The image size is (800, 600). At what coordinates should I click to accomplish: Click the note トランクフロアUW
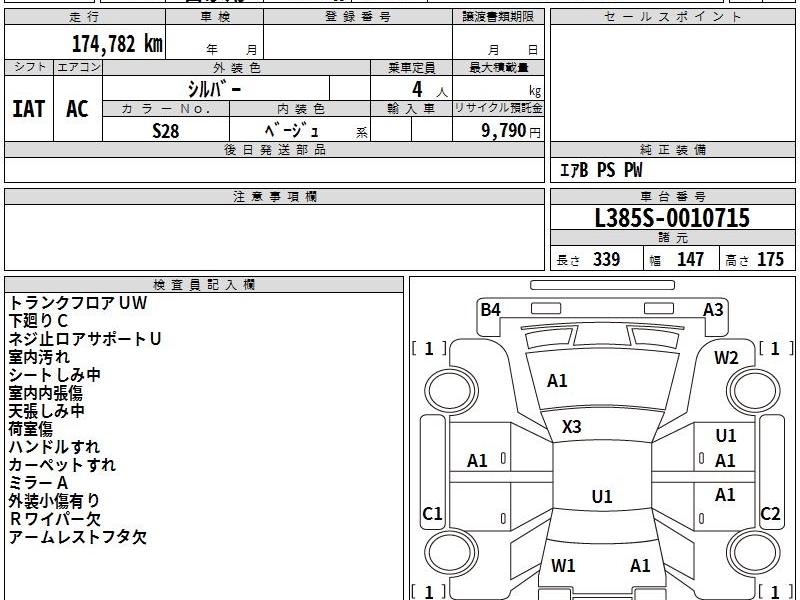pyautogui.click(x=78, y=303)
